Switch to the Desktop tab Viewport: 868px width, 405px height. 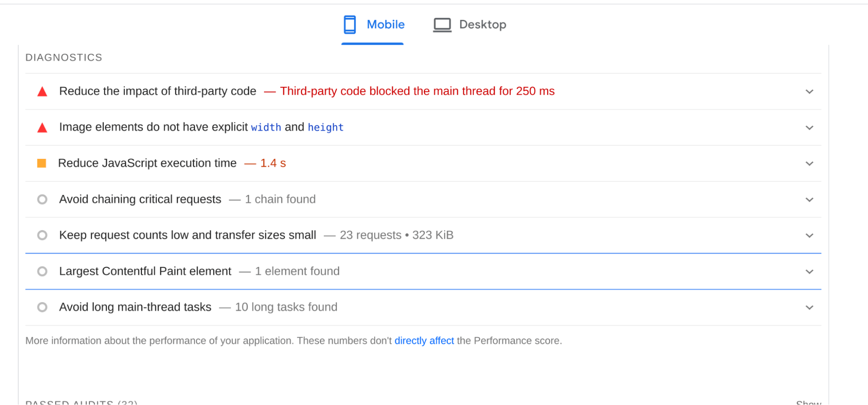pyautogui.click(x=482, y=24)
